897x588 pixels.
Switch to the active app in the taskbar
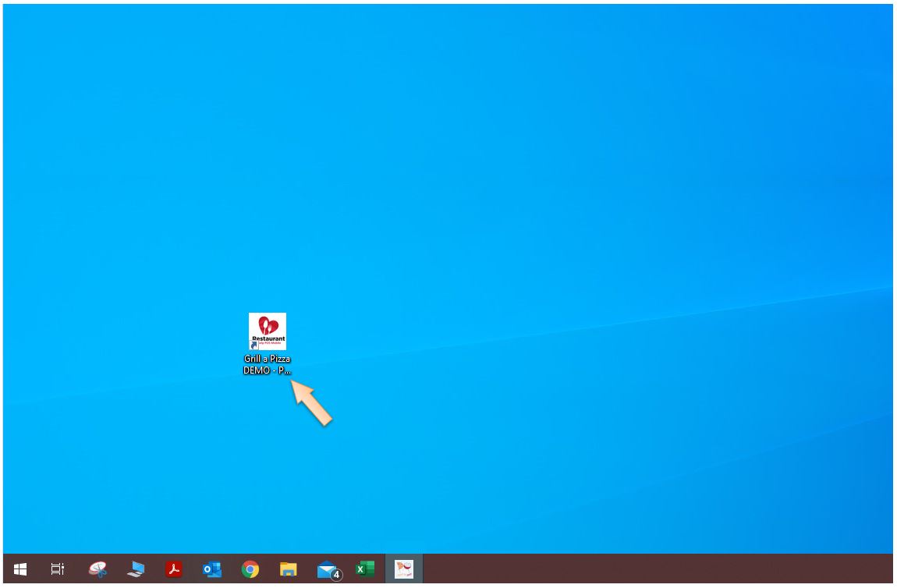[x=404, y=569]
